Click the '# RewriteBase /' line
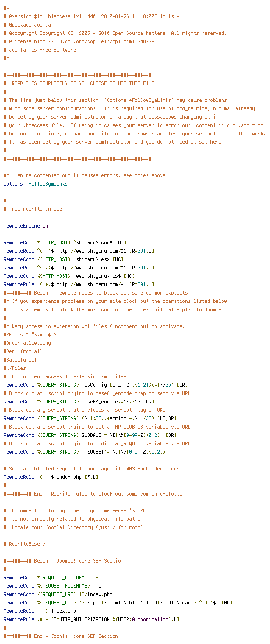 click(24, 544)
